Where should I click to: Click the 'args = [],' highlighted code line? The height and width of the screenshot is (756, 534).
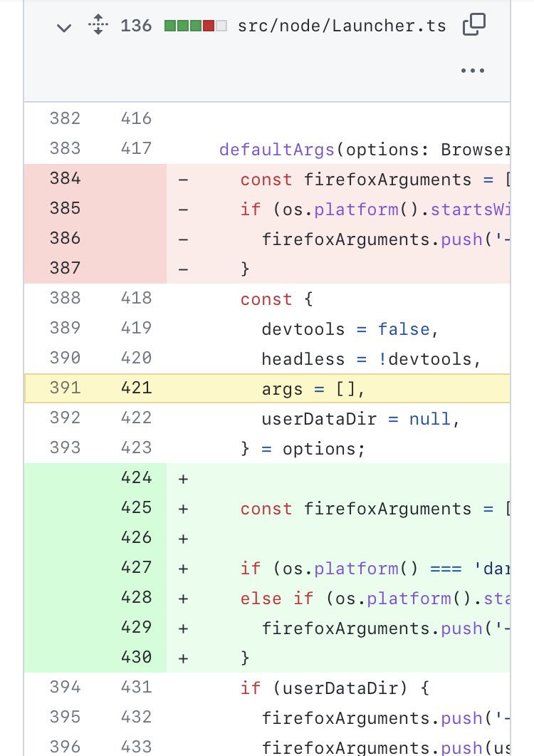(338, 388)
